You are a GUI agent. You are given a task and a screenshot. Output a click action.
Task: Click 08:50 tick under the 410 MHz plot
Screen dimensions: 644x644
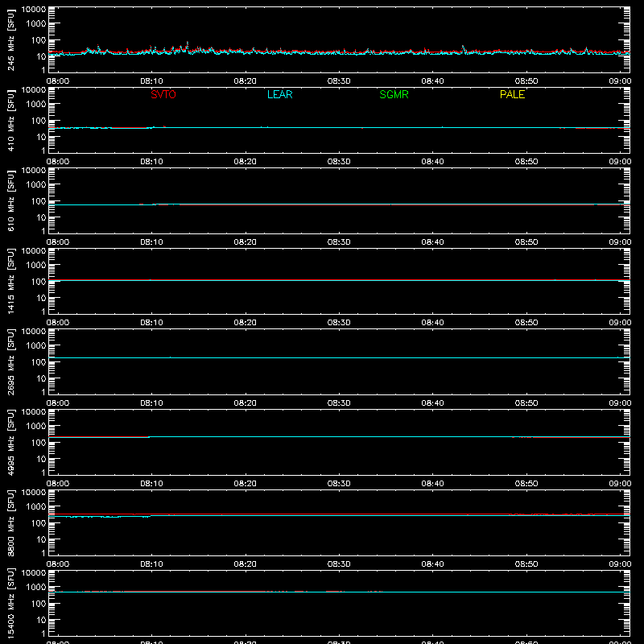526,162
